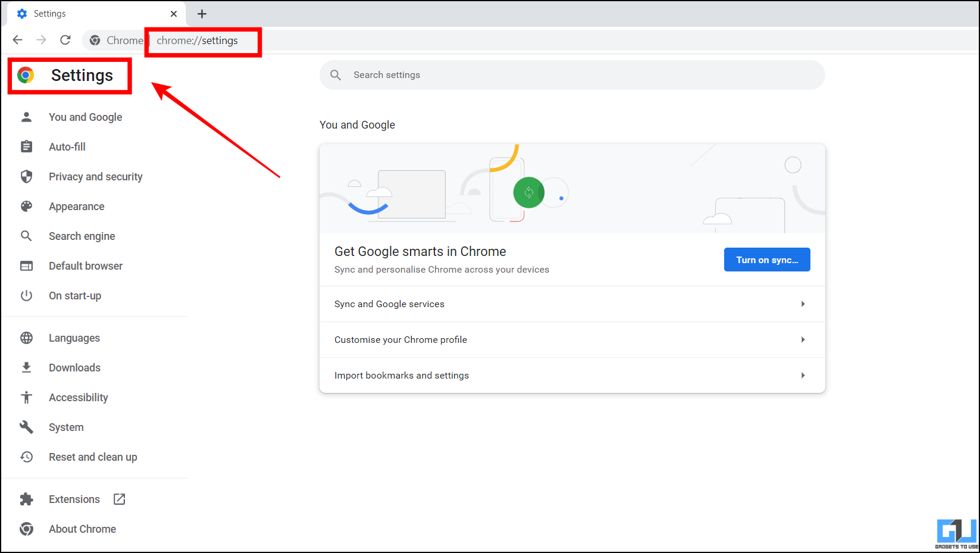Viewport: 980px width, 553px height.
Task: Open On start-up settings
Action: point(75,296)
